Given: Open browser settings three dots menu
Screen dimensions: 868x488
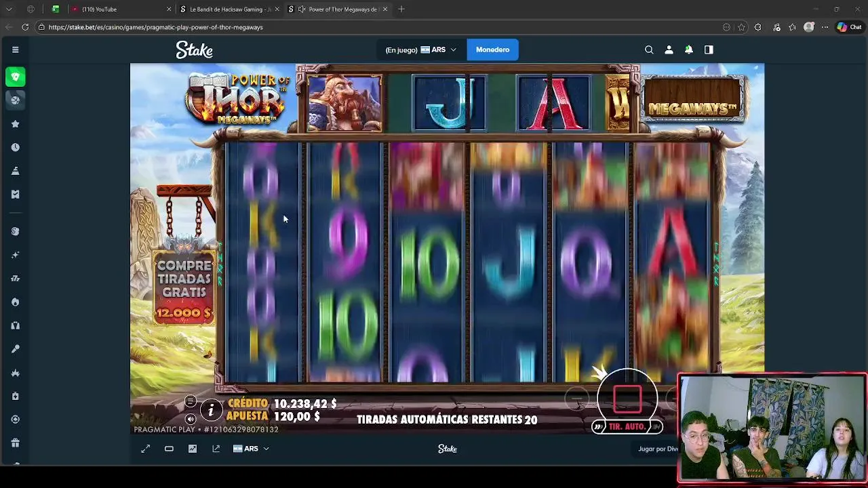Looking at the screenshot, I should point(825,27).
